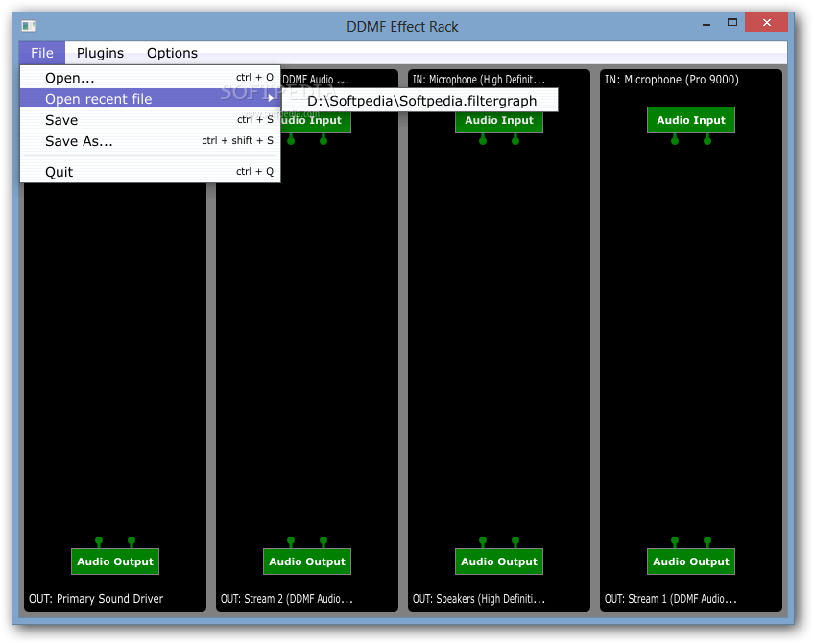Open recent file D:\Softpedia\Softpedia.filtergraph
Screen dimensions: 814x644
coord(421,101)
